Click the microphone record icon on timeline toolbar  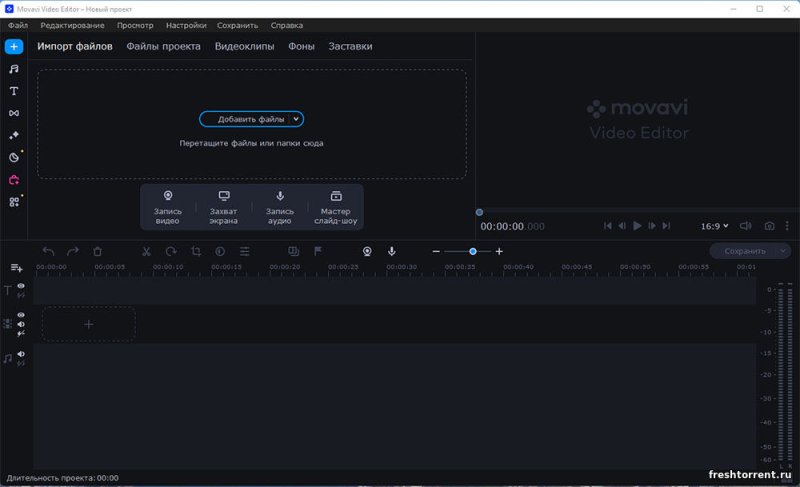click(x=392, y=252)
